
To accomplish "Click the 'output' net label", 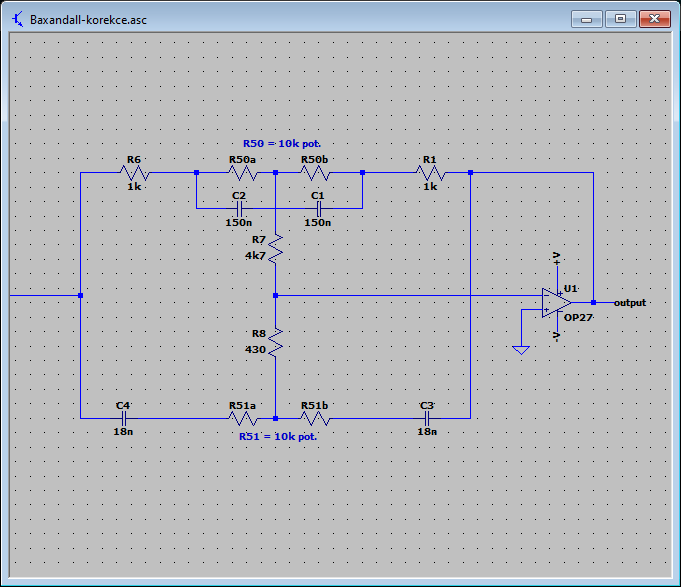I will pyautogui.click(x=630, y=303).
